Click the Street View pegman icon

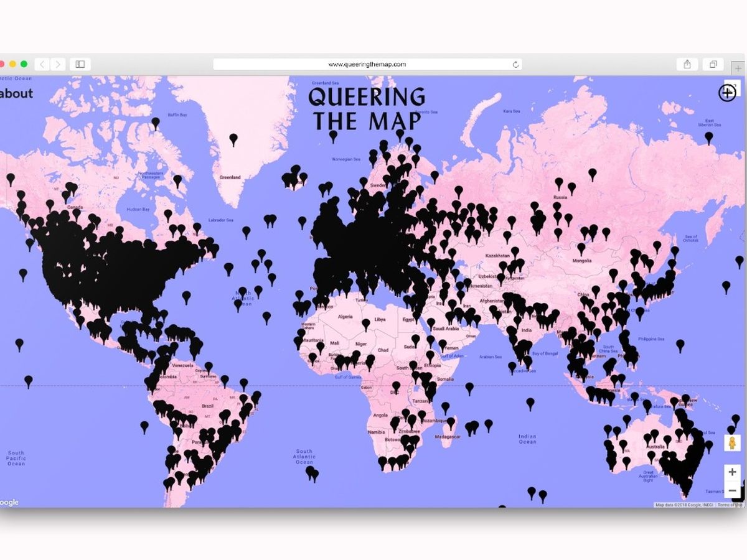(732, 442)
